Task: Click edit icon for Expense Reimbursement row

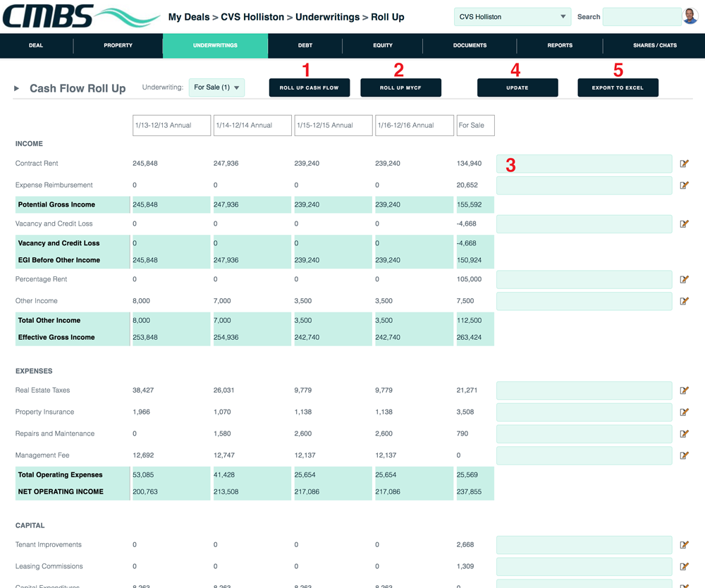Action: pos(685,185)
